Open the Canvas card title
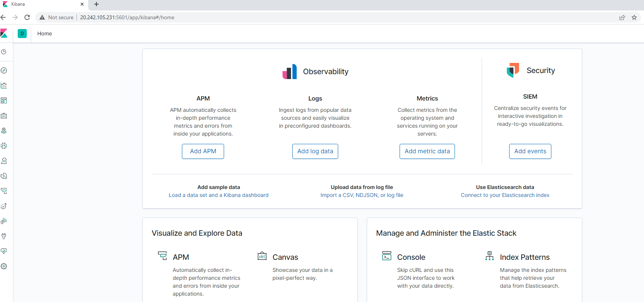Image resolution: width=644 pixels, height=302 pixels. (x=285, y=257)
